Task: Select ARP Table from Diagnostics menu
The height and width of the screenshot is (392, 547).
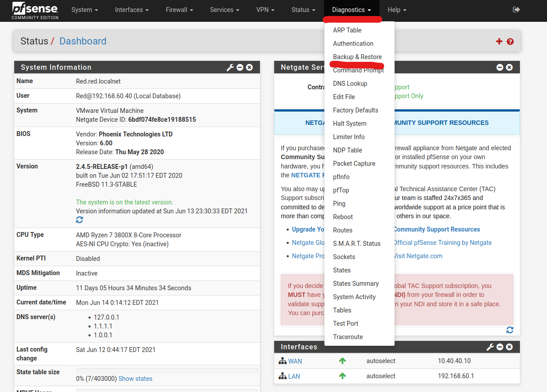Action: point(347,30)
